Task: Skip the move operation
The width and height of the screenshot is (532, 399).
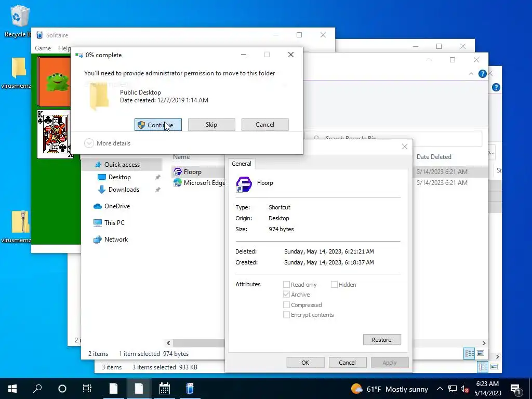Action: point(211,125)
